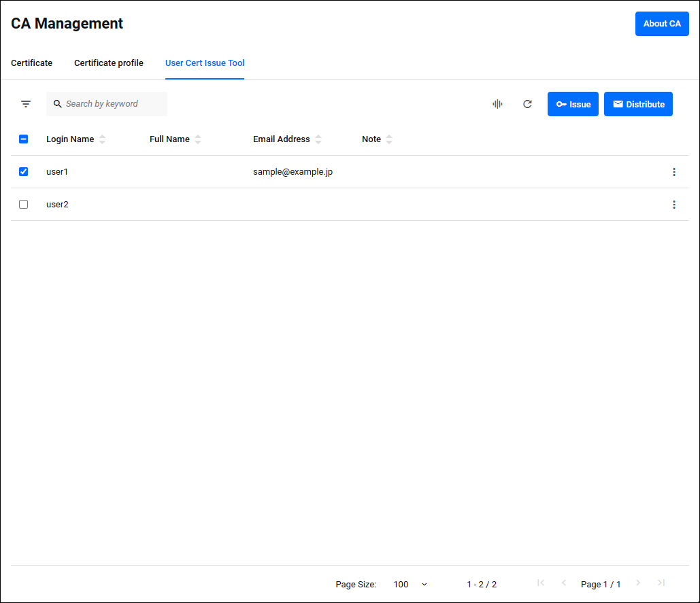Image resolution: width=700 pixels, height=603 pixels.
Task: Uncheck the user1 row checkbox
Action: 24,172
